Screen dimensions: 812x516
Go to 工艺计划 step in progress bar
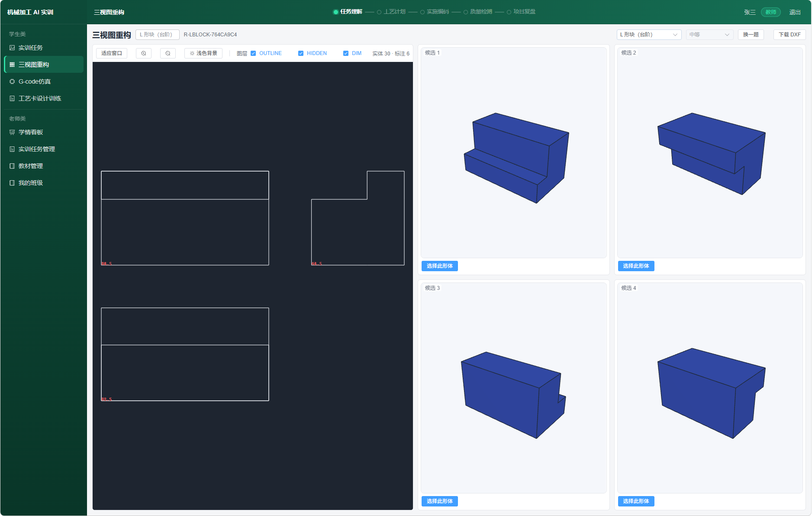(391, 12)
